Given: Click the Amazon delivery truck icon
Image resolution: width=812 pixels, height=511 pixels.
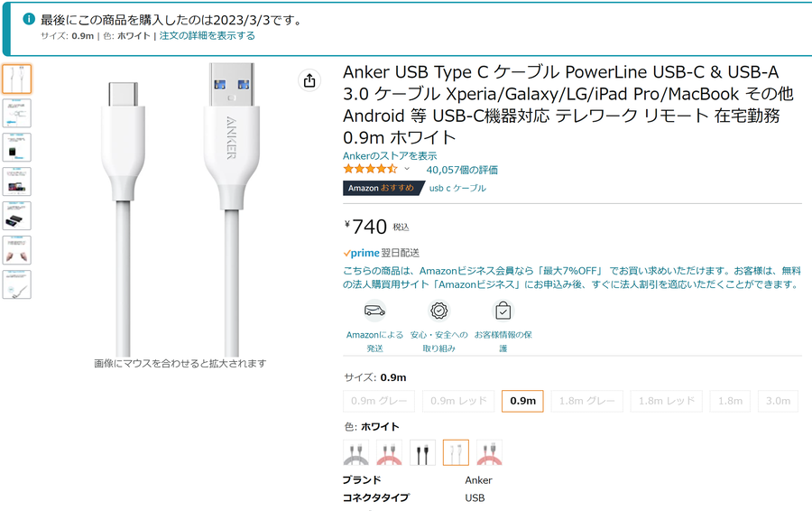Looking at the screenshot, I should pyautogui.click(x=374, y=311).
